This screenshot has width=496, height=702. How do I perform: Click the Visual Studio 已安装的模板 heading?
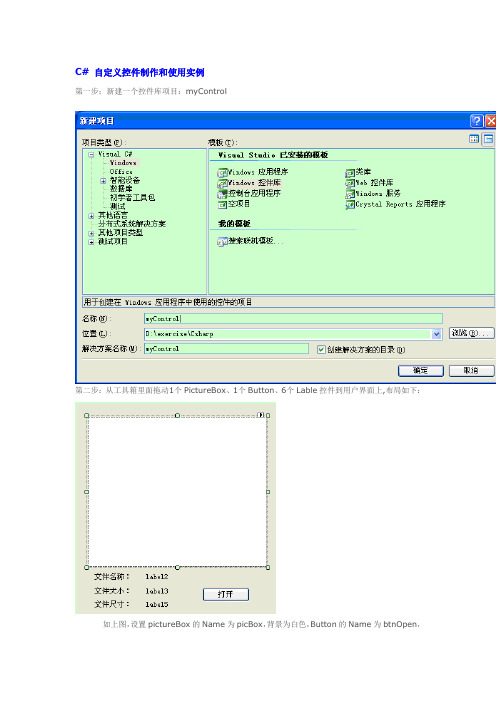click(273, 155)
